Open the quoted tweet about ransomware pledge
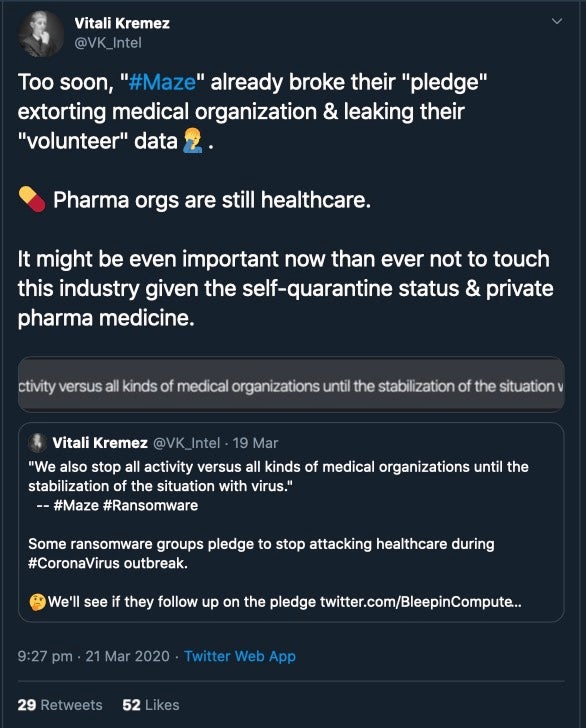This screenshot has width=586, height=728. (x=291, y=522)
